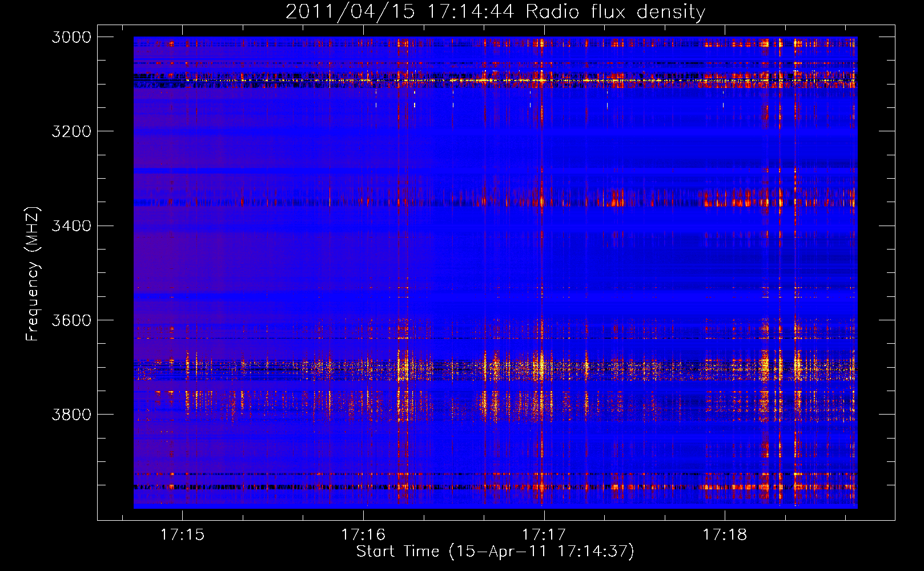This screenshot has height=571, width=924.
Task: Click the 'Start Time (15-Apr-11 17:14:37)' x-axis label
Action: tap(495, 552)
